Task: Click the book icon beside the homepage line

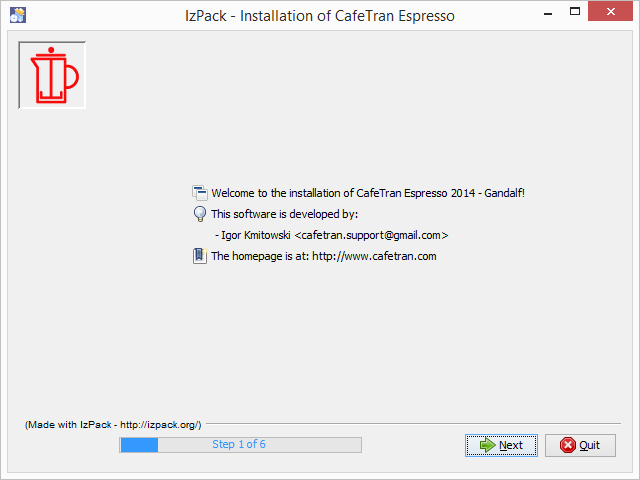Action: (199, 256)
